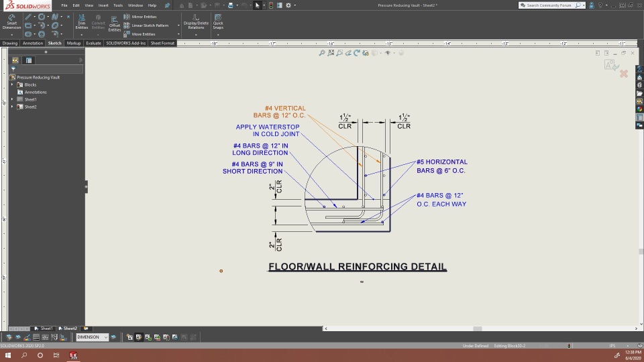The height and width of the screenshot is (362, 644).
Task: Open SOLIDWORKS Resources home task pane icon
Action: point(639,77)
